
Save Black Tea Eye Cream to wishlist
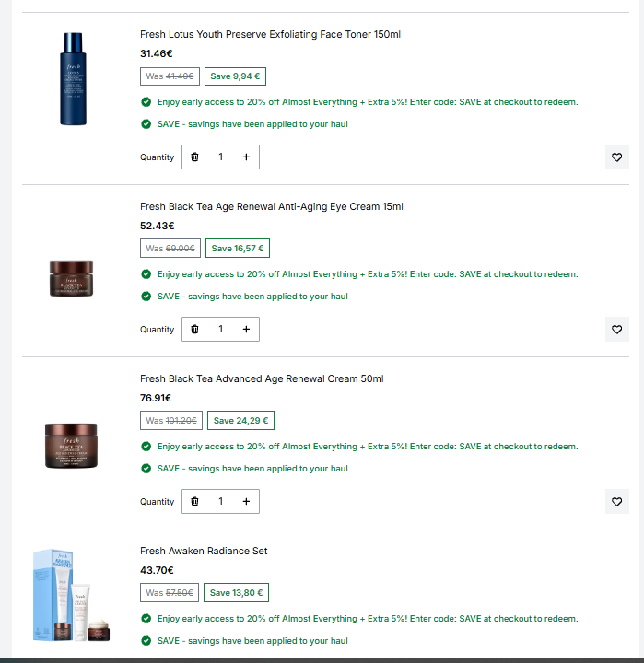tap(617, 329)
